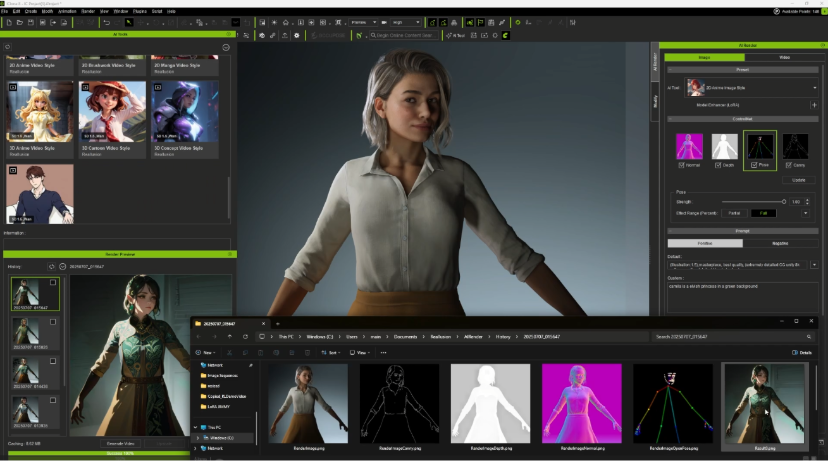Screen dimensions: 828x462
Task: Expand the Default prompt dropdown arrow
Action: pyautogui.click(x=814, y=265)
